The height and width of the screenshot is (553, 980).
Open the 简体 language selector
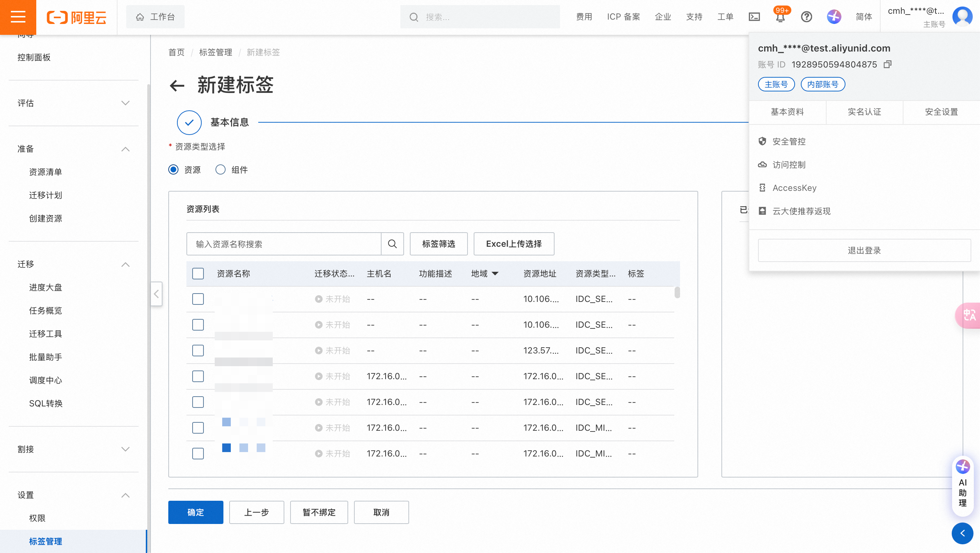coord(864,17)
